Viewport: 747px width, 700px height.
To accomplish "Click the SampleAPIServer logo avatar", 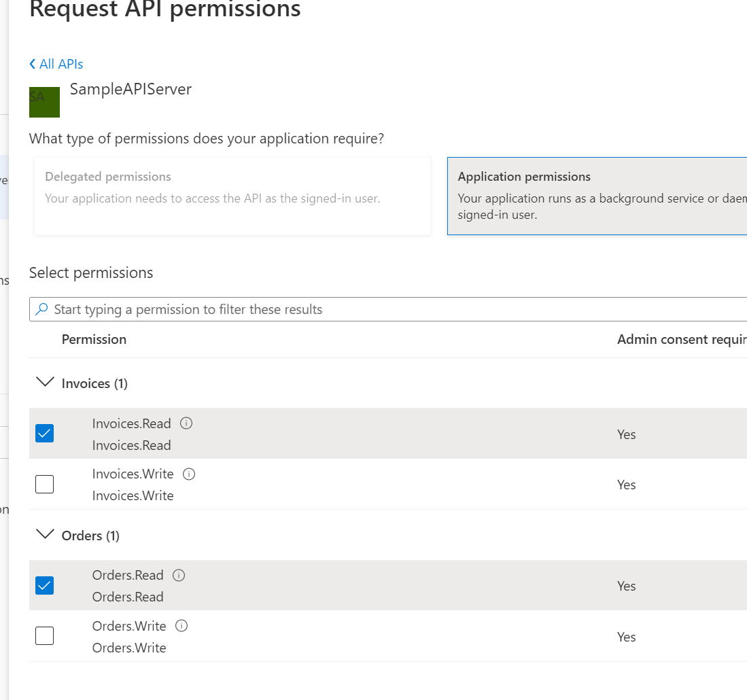I will [x=44, y=101].
